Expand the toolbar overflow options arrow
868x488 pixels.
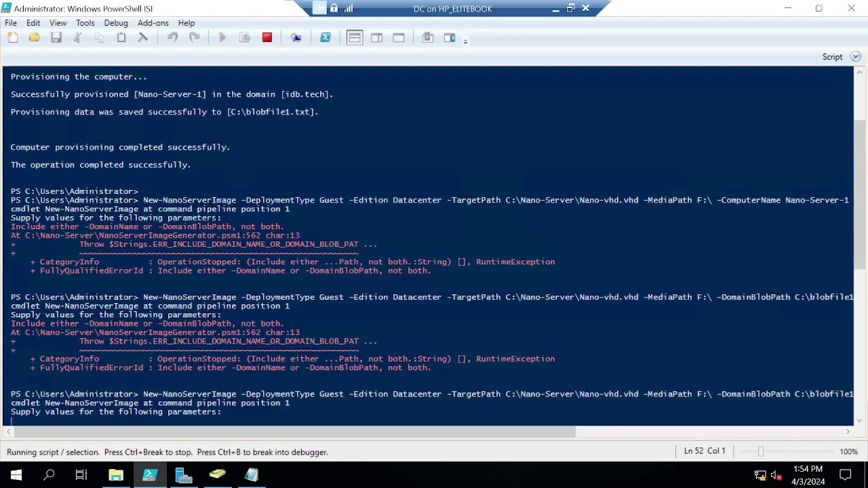(x=465, y=41)
